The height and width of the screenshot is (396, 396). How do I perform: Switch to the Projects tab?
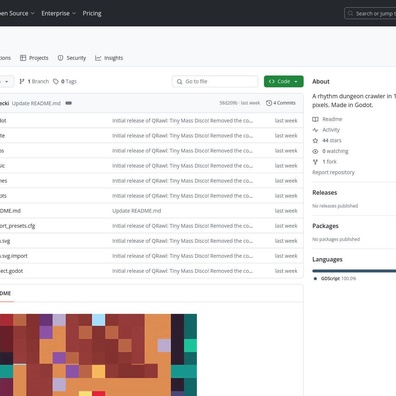click(x=34, y=58)
